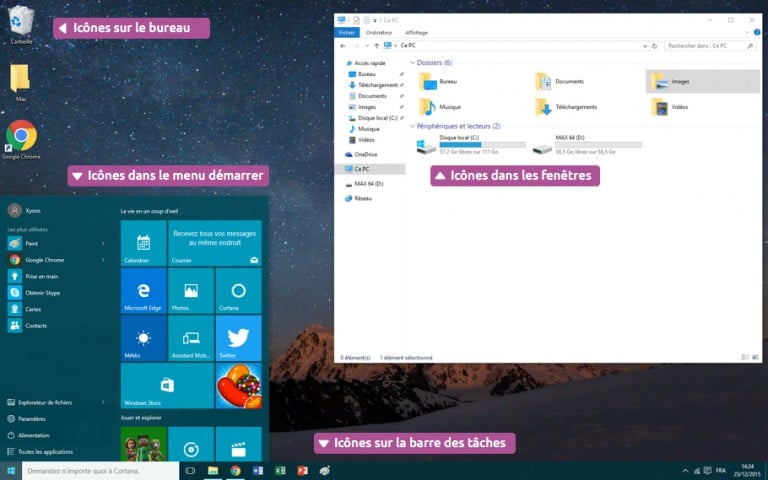This screenshot has height=480, width=768.
Task: Collapse Périphériques et lecteurs (2) group
Action: pos(412,126)
